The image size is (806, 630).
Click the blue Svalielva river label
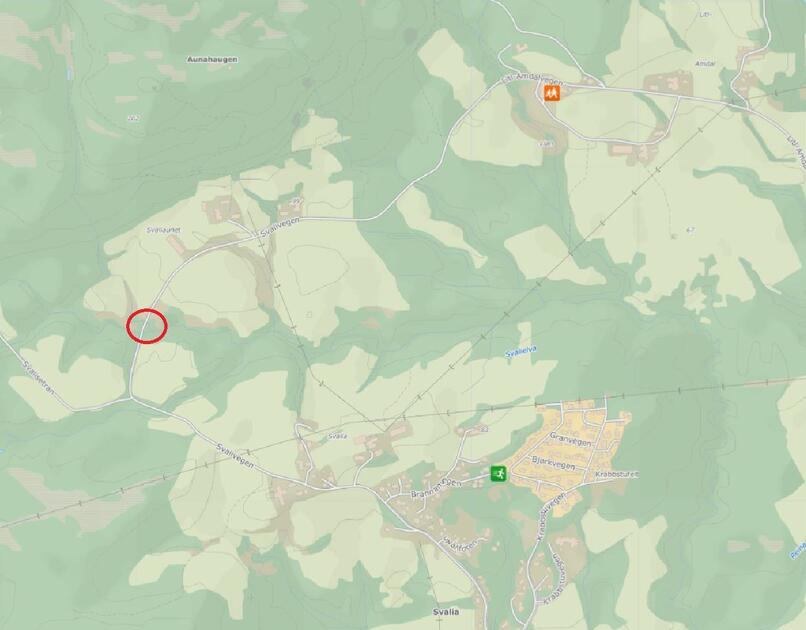coord(521,352)
